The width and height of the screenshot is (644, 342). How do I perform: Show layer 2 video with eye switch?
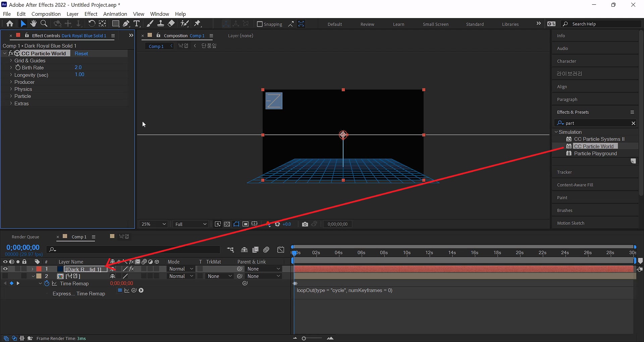5,276
